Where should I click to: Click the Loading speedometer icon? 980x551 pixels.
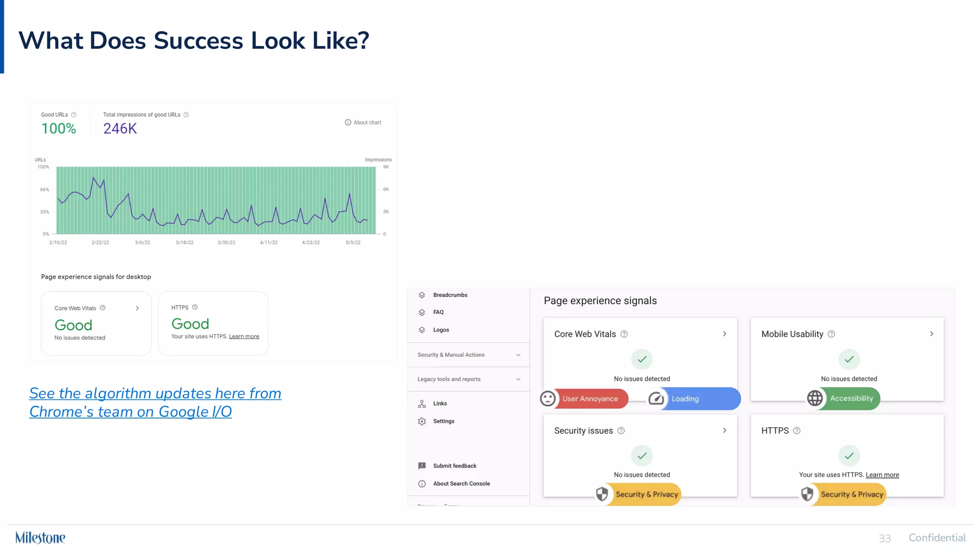pos(657,398)
